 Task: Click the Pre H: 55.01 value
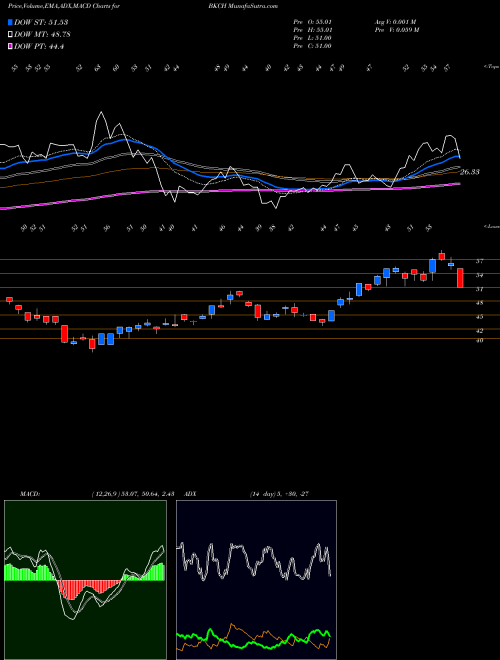[x=312, y=30]
